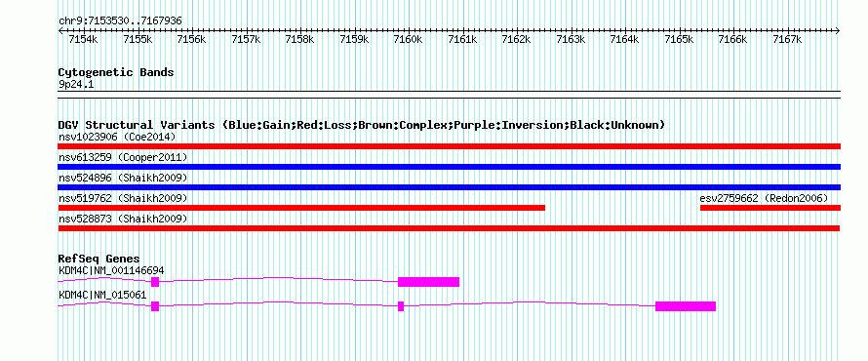Select the nsv528873 (Shaikh2009) red bar
Viewport: 868px width, 361px height.
(x=449, y=228)
